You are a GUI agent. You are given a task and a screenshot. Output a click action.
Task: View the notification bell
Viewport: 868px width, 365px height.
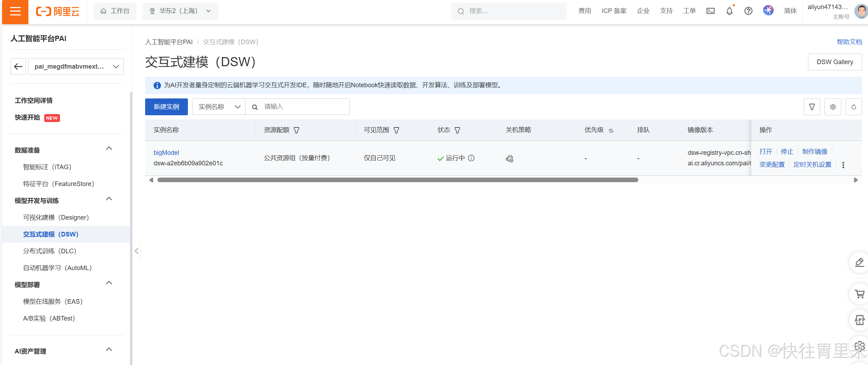pos(730,11)
